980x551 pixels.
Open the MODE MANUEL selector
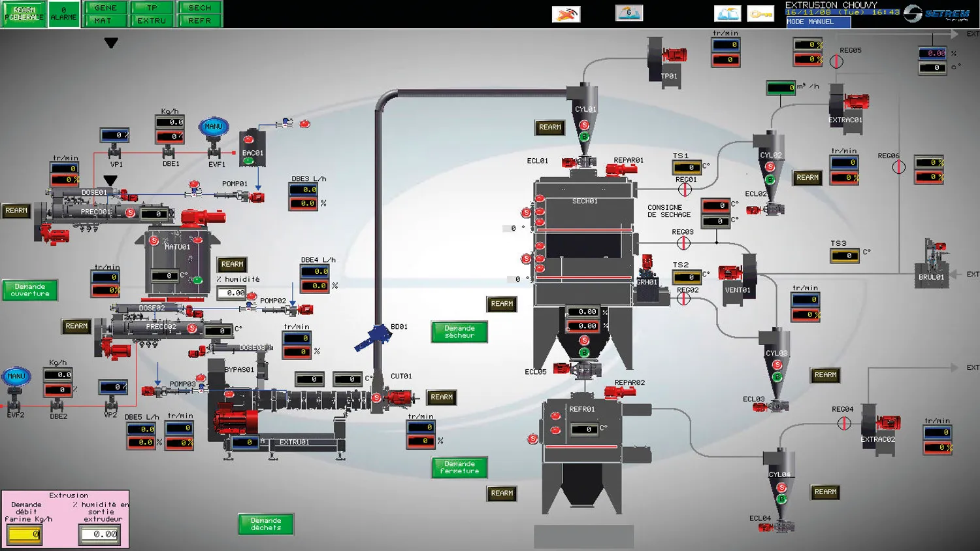819,22
